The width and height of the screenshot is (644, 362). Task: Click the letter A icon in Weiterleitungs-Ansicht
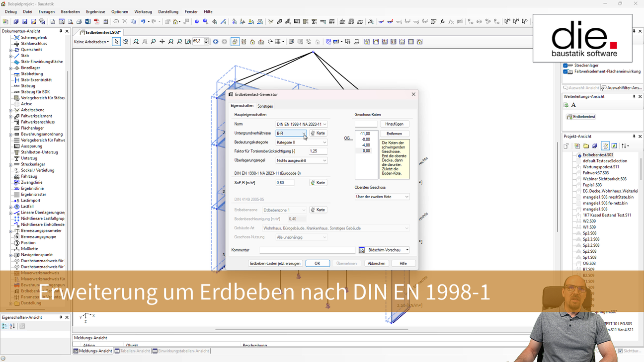[x=573, y=105]
